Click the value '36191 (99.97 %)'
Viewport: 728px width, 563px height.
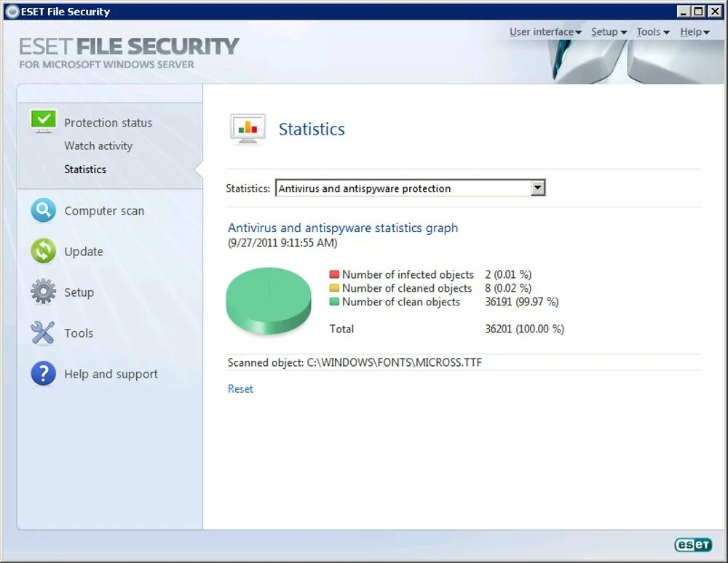(522, 302)
